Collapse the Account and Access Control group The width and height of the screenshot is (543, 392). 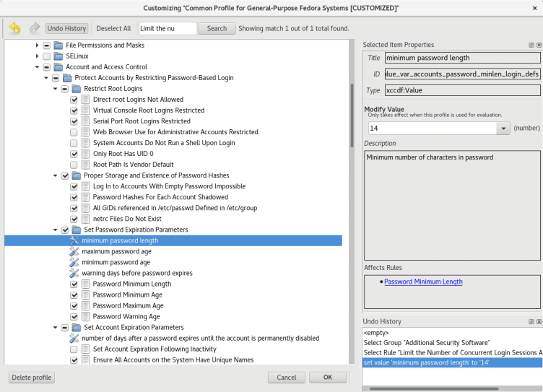point(37,67)
